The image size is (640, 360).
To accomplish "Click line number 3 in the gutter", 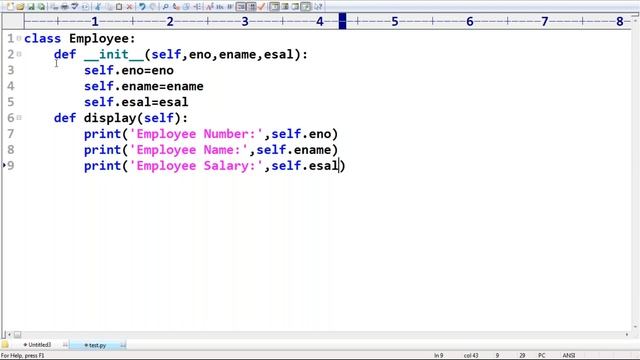I will point(11,70).
